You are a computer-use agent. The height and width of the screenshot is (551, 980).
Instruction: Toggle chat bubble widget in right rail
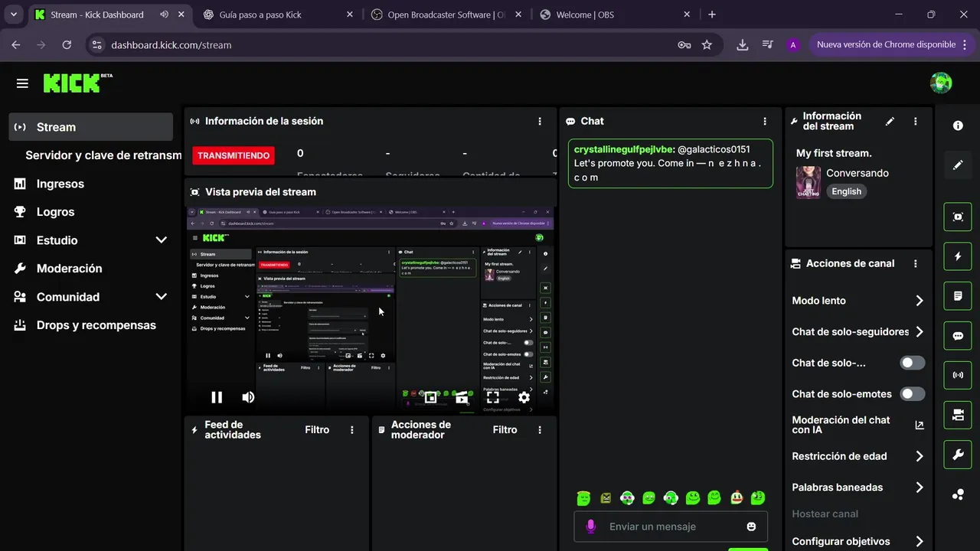click(958, 336)
